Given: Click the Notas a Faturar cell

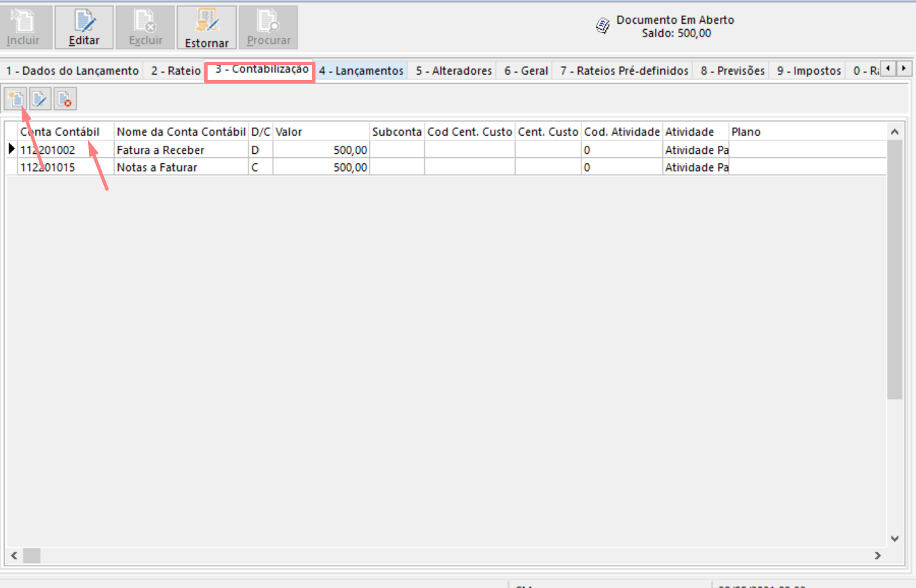Looking at the screenshot, I should pos(181,167).
